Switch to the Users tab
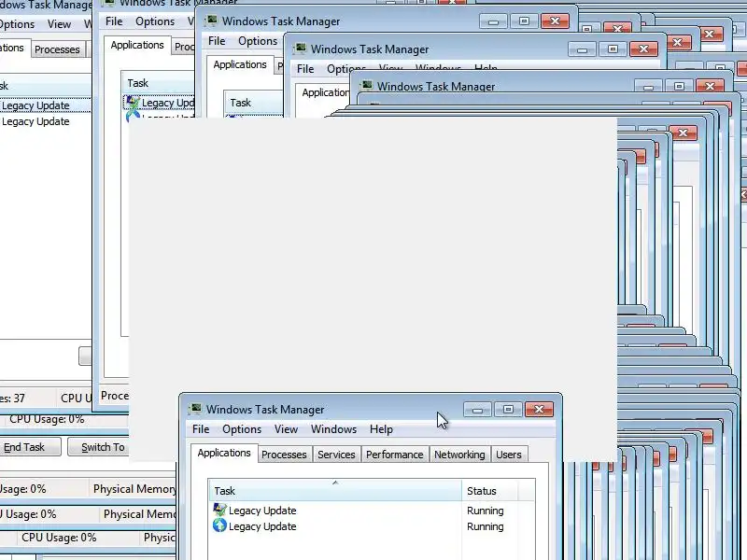This screenshot has height=560, width=747. tap(508, 455)
